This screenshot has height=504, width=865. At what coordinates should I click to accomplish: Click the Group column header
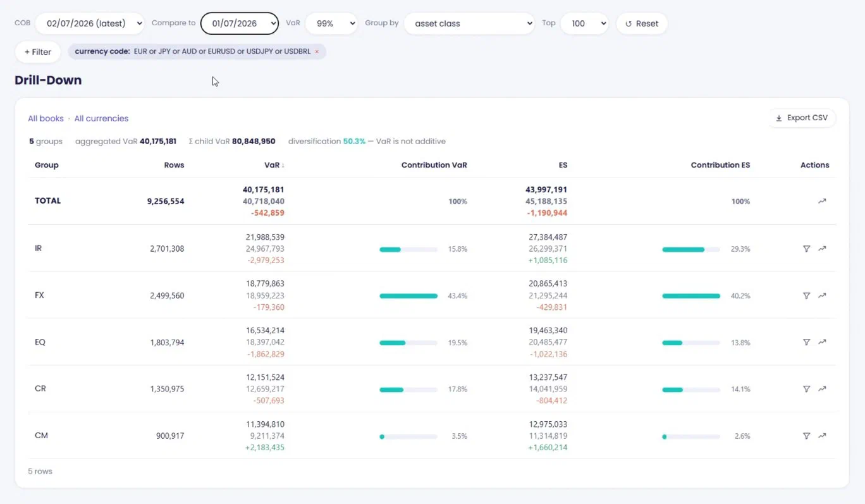(47, 165)
